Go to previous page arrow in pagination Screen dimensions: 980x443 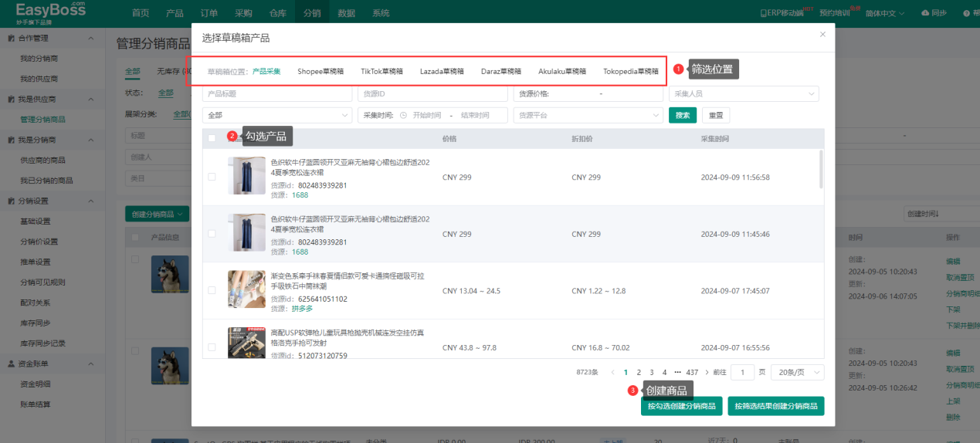pyautogui.click(x=613, y=372)
